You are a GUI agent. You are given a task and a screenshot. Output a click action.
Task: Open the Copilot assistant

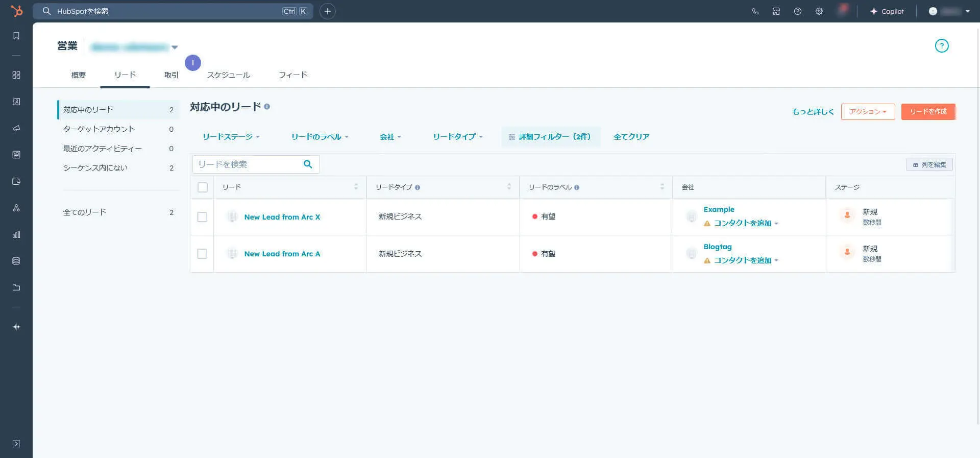click(887, 11)
